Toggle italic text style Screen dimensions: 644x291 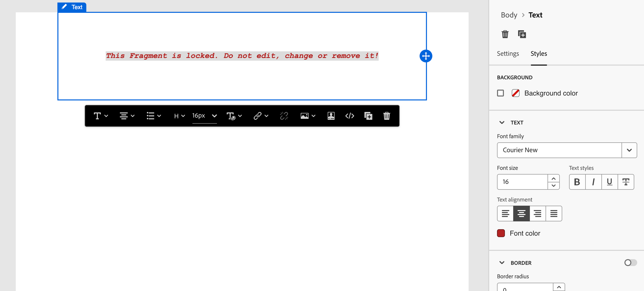click(x=593, y=182)
